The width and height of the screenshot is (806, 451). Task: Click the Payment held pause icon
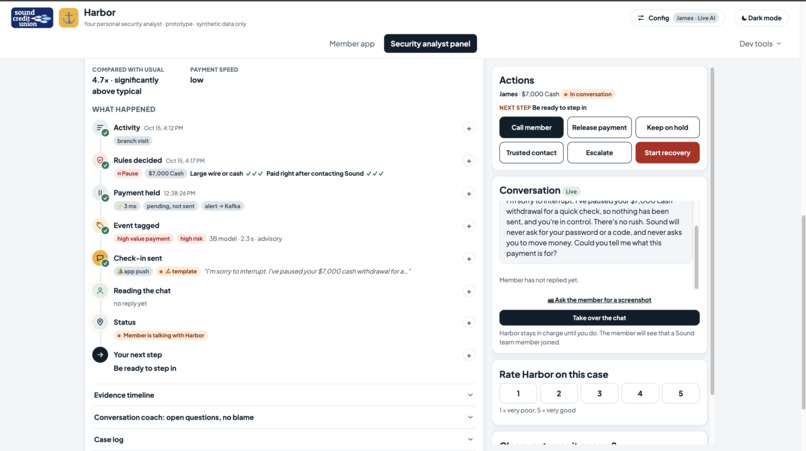[x=100, y=193]
